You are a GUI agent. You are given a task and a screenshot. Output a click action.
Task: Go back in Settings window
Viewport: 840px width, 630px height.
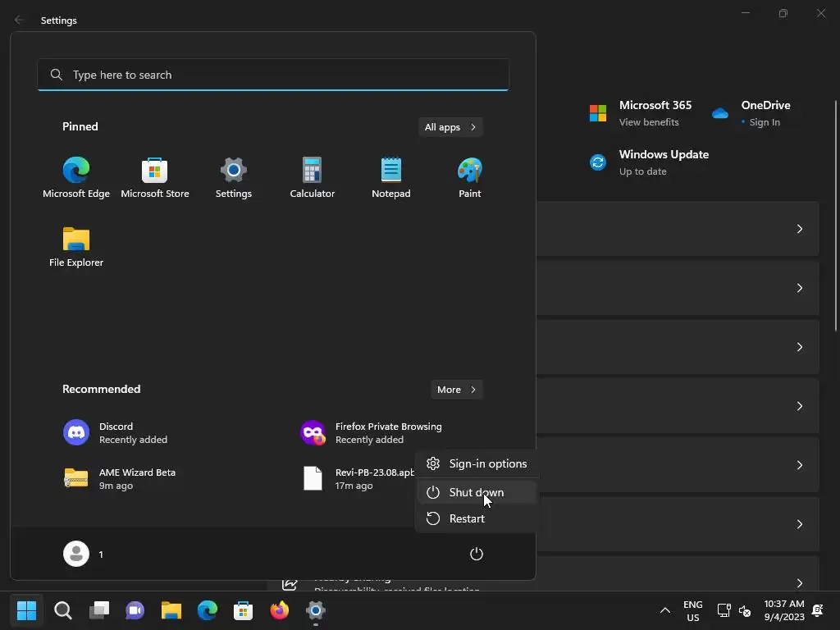19,20
